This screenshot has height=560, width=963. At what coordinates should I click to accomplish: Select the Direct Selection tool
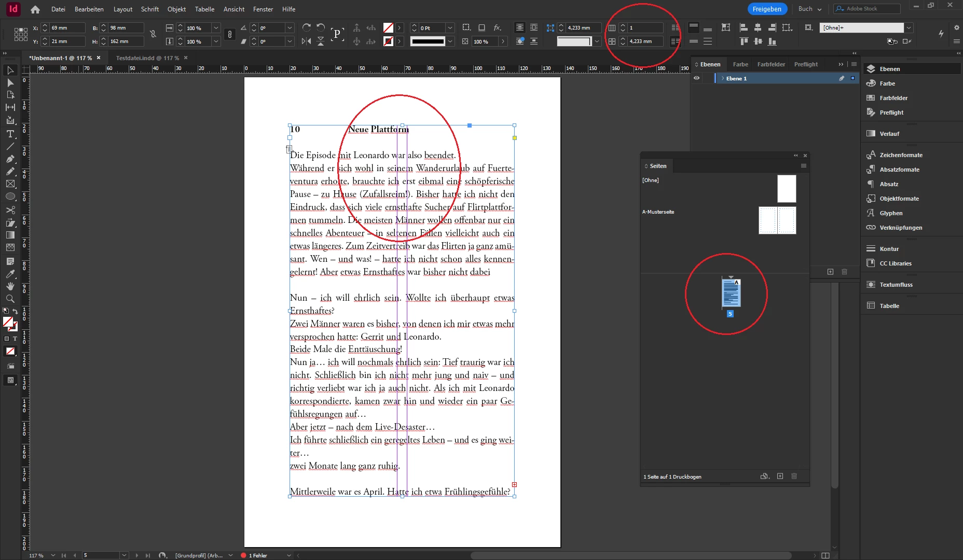(x=10, y=83)
